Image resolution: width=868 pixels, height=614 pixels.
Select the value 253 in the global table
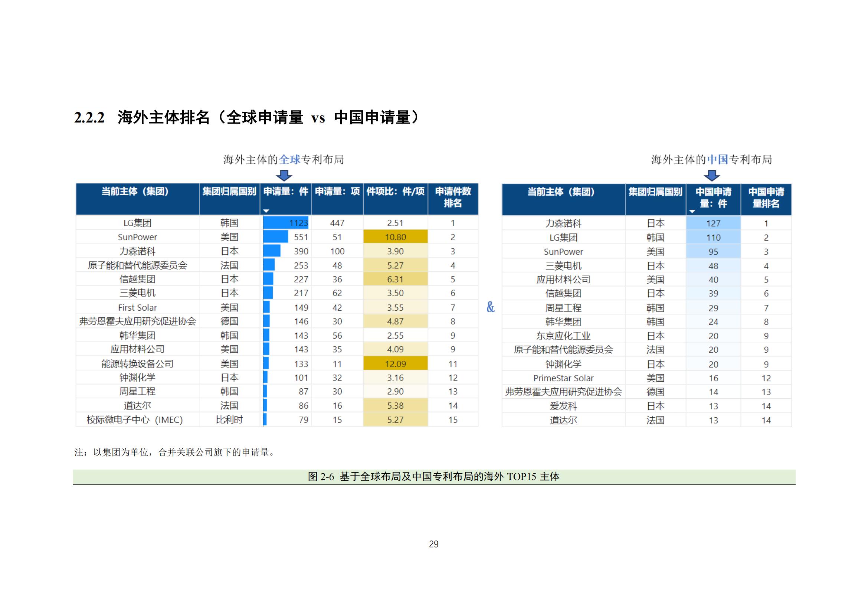[x=301, y=265]
